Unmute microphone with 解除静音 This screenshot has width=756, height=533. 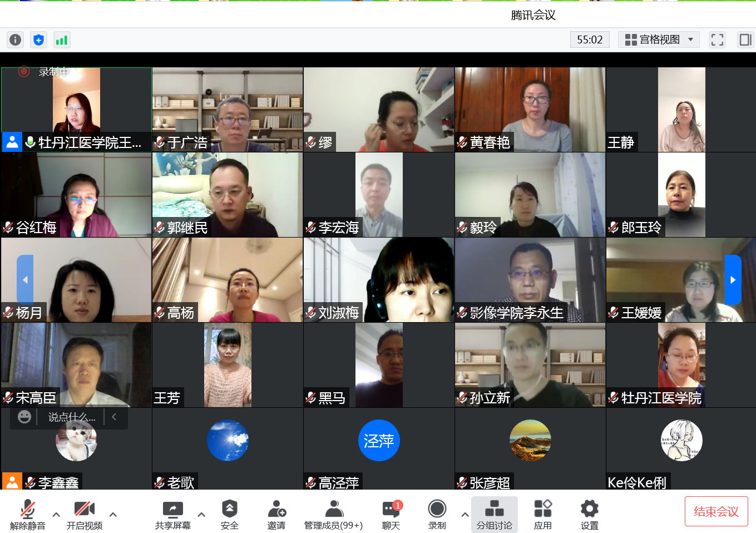[x=27, y=515]
